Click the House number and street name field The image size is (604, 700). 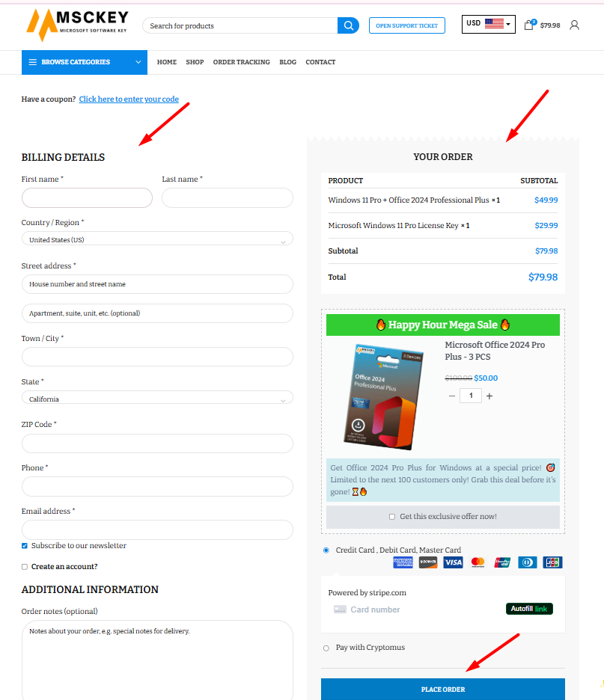157,284
